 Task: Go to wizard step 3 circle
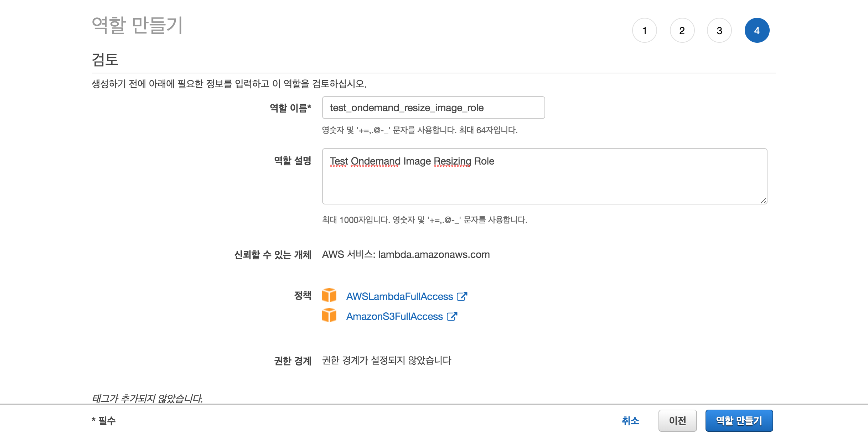(x=719, y=31)
